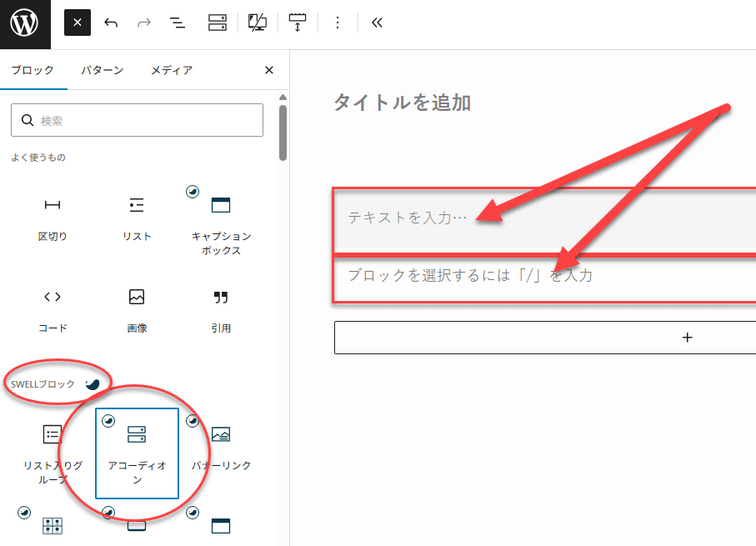Select the 区切り (separator) block icon
The height and width of the screenshot is (546, 756).
click(x=52, y=205)
